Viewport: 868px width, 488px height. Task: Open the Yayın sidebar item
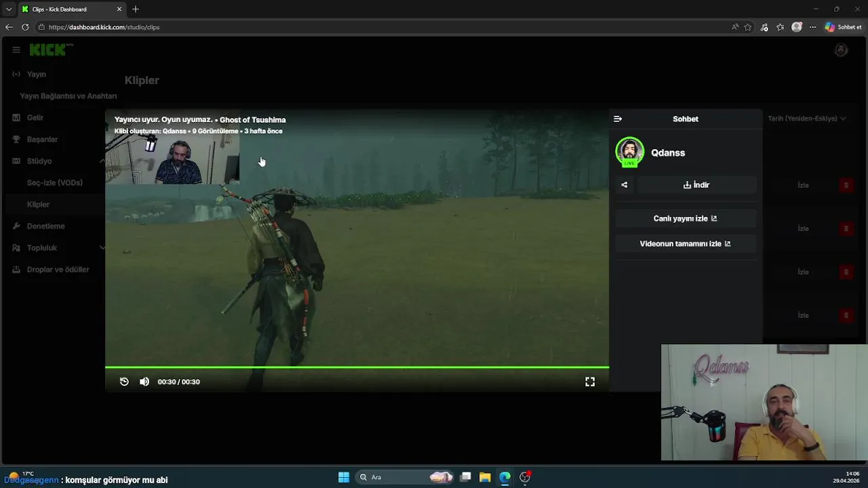(37, 74)
